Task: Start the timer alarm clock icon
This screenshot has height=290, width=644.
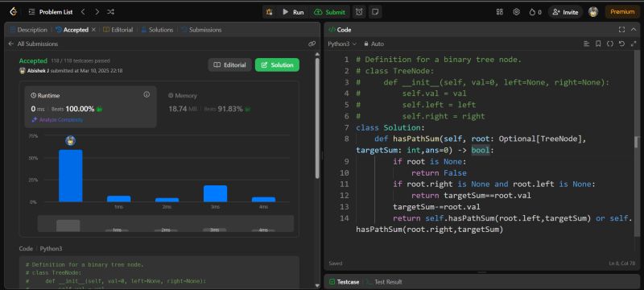Action: [359, 12]
